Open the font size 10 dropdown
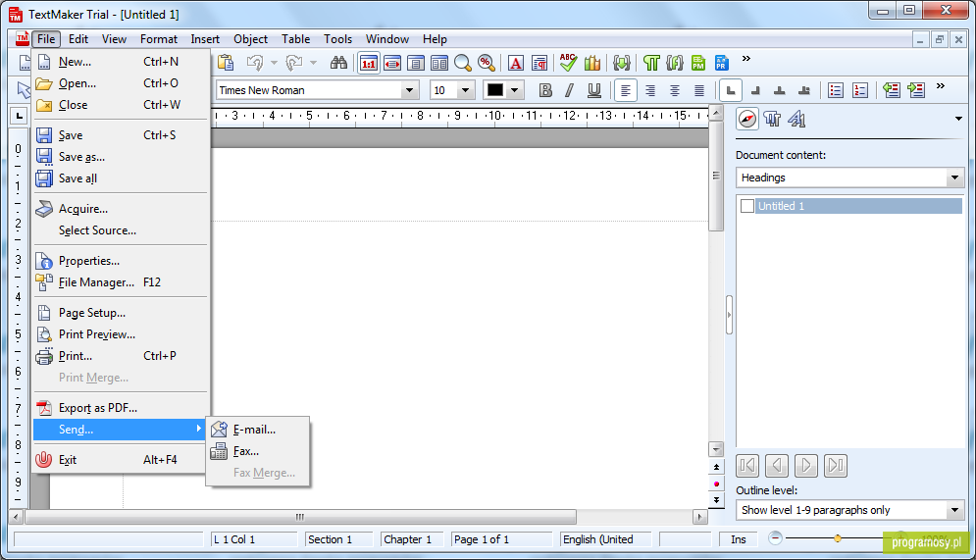The image size is (976, 560). click(x=466, y=90)
